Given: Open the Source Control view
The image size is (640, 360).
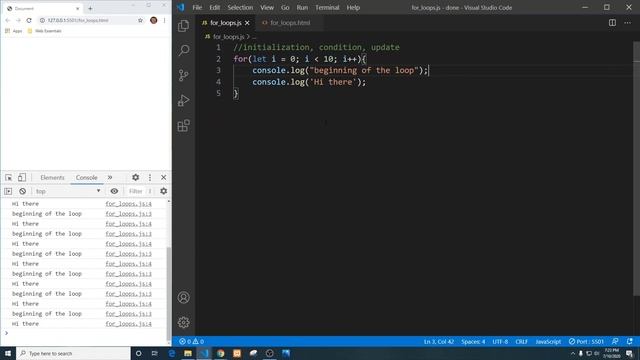Looking at the screenshot, I should (x=184, y=76).
